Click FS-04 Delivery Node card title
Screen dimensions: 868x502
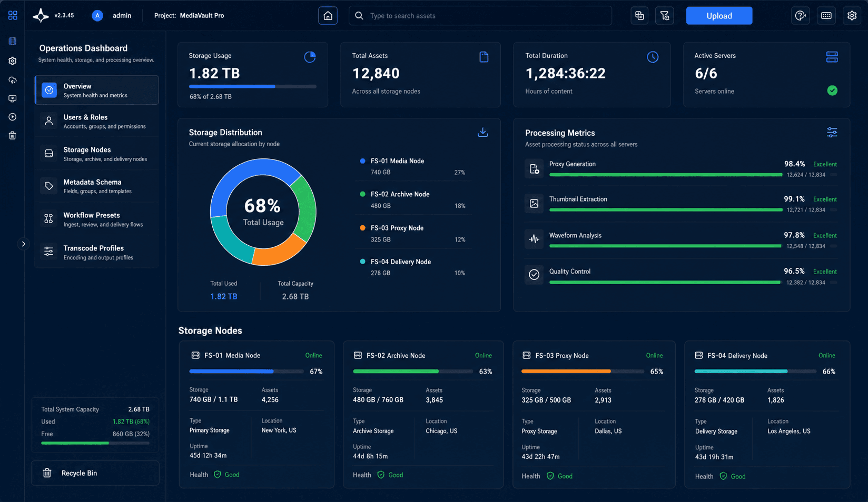tap(737, 356)
